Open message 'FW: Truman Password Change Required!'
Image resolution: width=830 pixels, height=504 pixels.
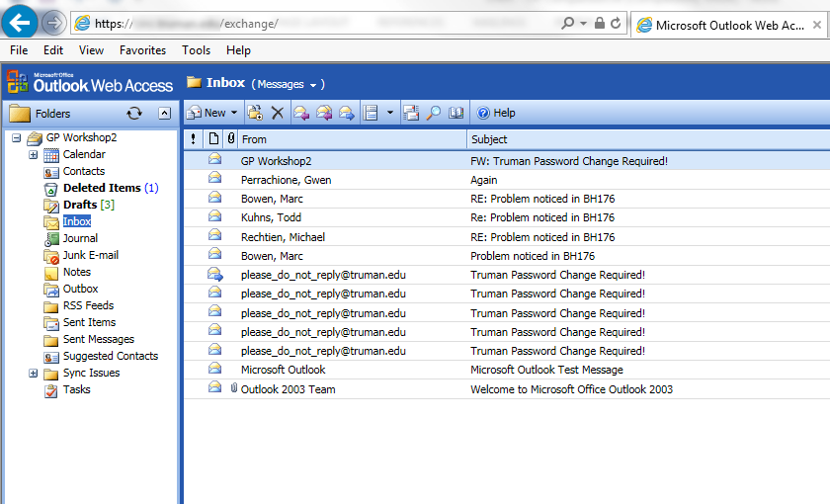pos(569,161)
